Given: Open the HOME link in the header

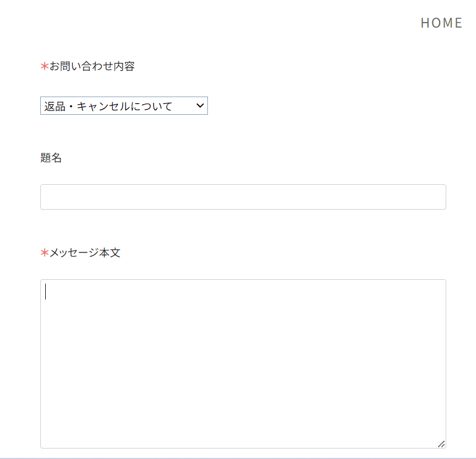Looking at the screenshot, I should click(x=441, y=23).
